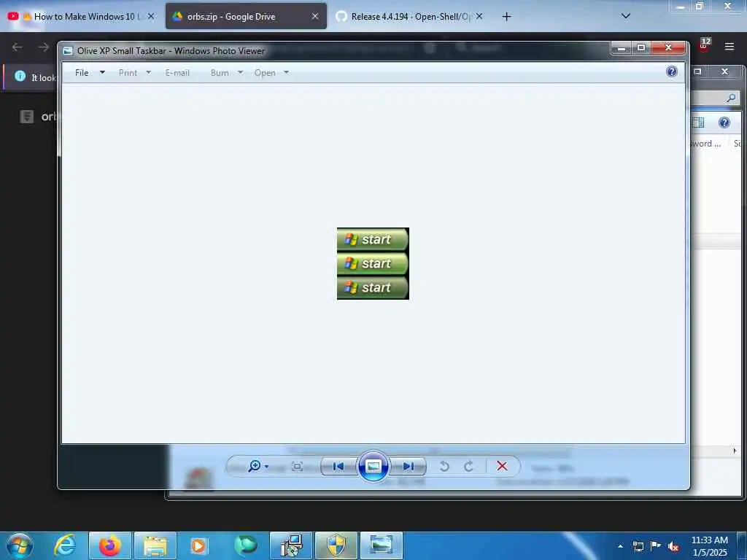747x560 pixels.
Task: Go to the next image
Action: 409,466
